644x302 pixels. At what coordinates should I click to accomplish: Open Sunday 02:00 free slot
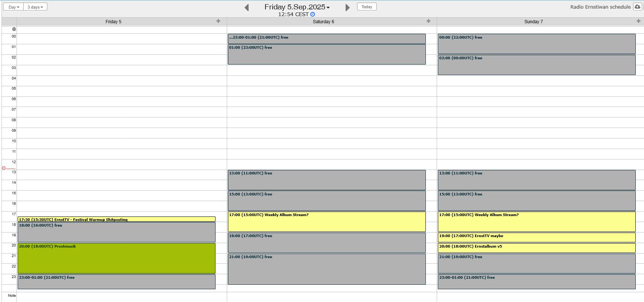(x=537, y=65)
